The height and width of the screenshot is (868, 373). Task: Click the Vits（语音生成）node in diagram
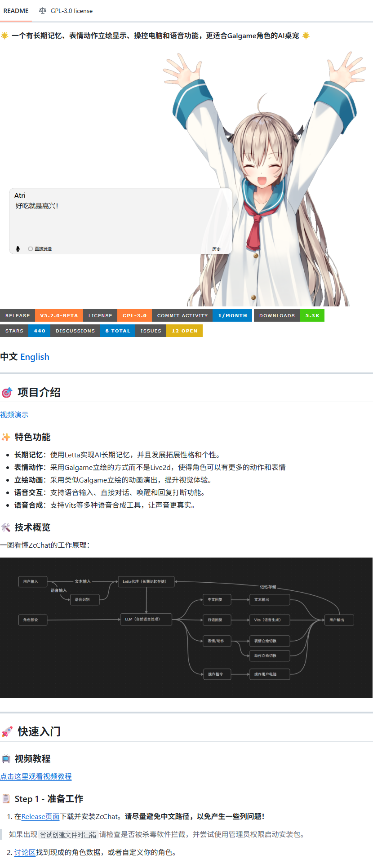270,620
